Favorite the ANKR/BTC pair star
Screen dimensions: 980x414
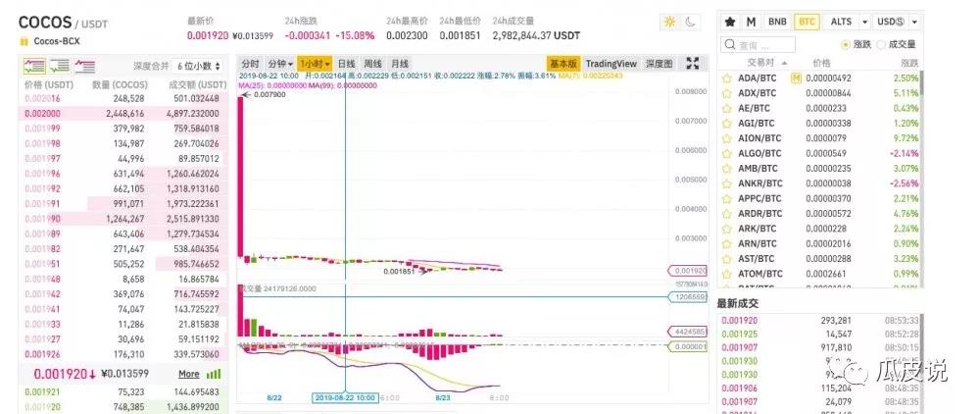click(x=727, y=183)
